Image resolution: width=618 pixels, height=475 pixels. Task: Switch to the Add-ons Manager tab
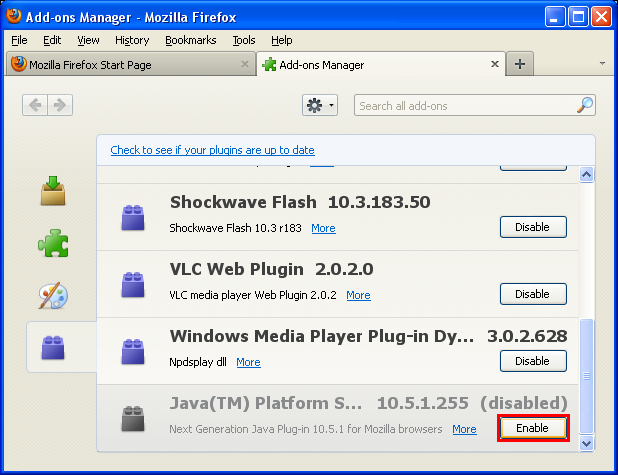click(x=381, y=64)
